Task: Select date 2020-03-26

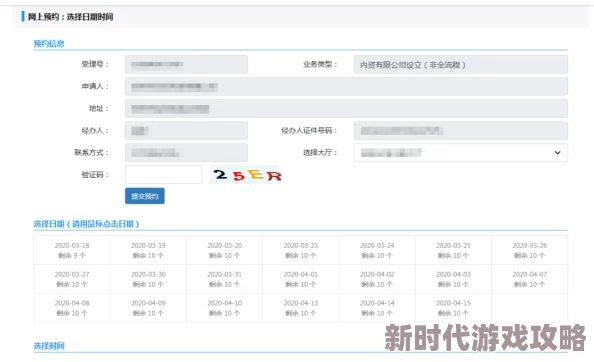Action: point(530,250)
